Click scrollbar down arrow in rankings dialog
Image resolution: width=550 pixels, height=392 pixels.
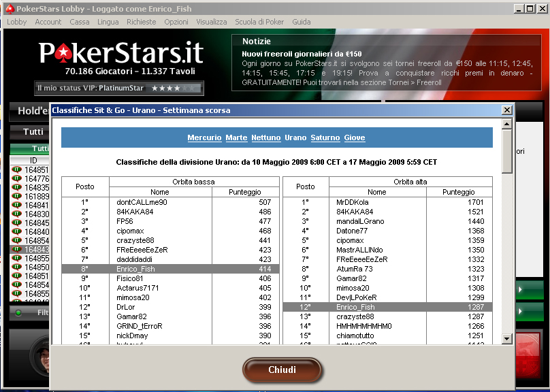(x=507, y=339)
